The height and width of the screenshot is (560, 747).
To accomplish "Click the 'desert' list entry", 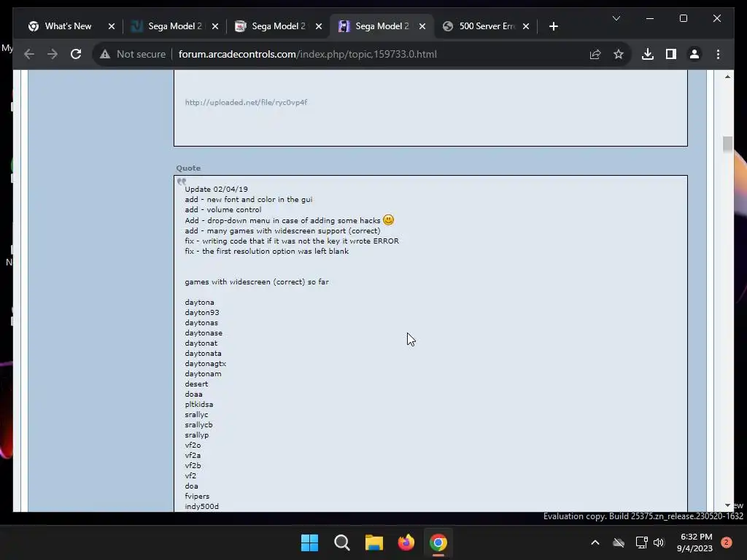I will [196, 384].
